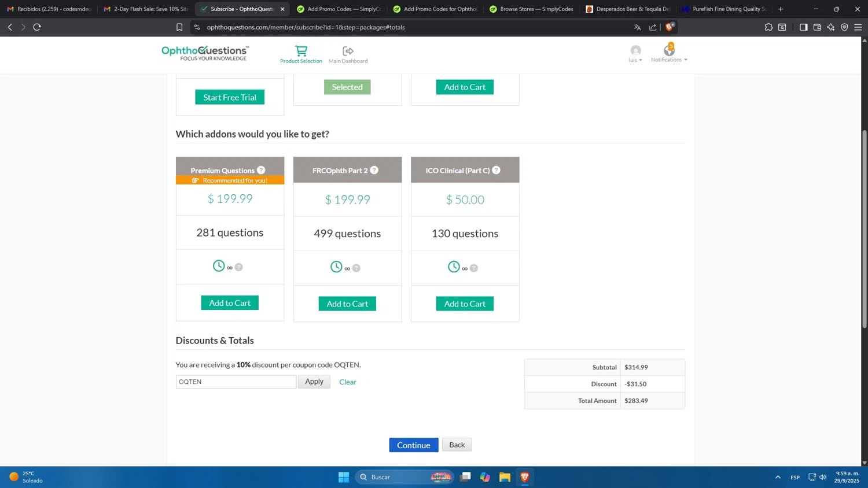Open browser extensions puzzle icon
The image size is (868, 488).
coord(768,27)
